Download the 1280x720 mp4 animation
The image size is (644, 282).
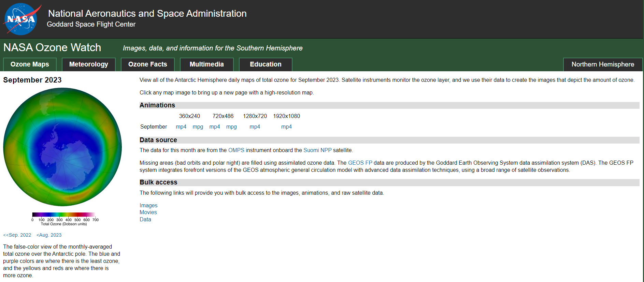coord(255,127)
